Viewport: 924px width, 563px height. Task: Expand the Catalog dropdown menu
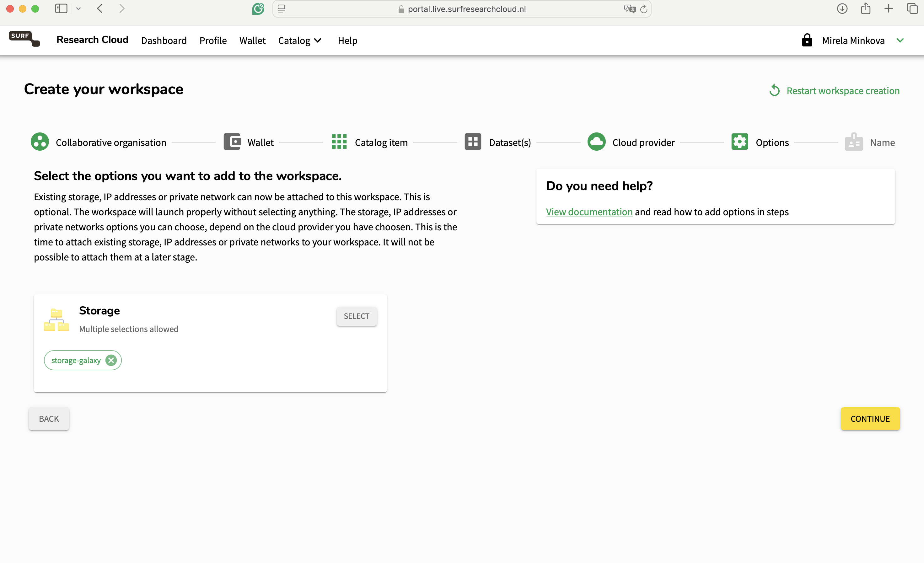click(x=300, y=40)
